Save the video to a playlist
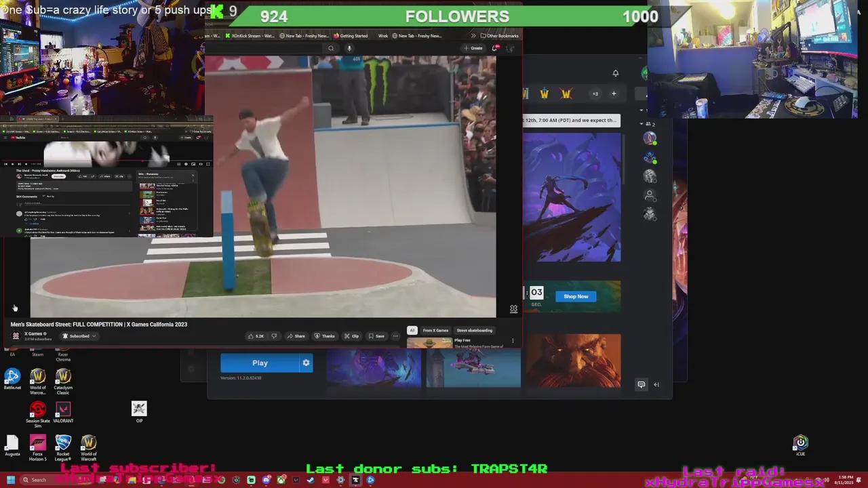Image resolution: width=868 pixels, height=488 pixels. point(376,336)
